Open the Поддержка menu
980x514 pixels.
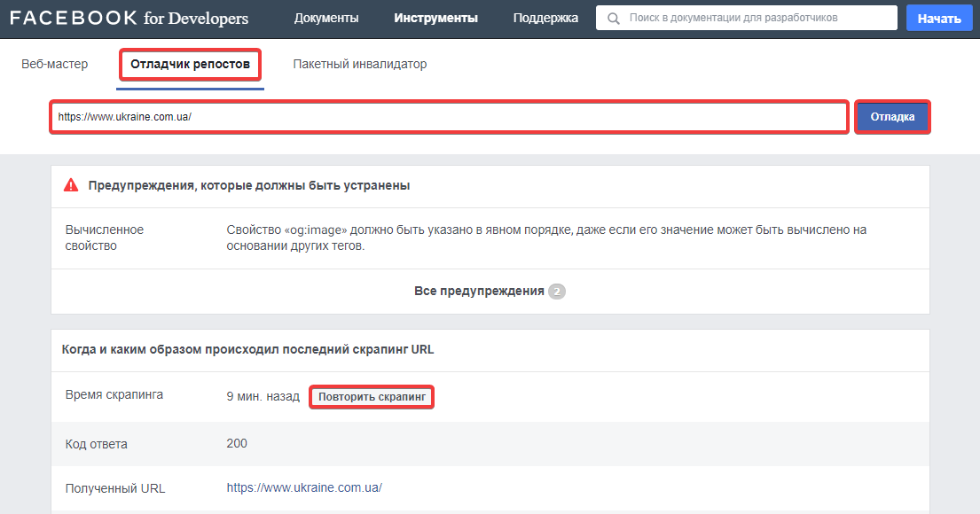click(x=545, y=17)
